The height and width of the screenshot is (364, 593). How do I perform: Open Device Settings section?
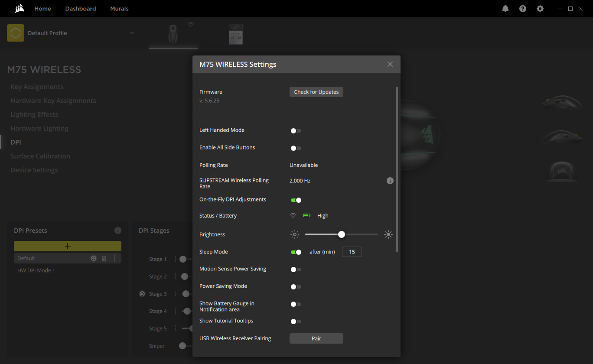34,170
